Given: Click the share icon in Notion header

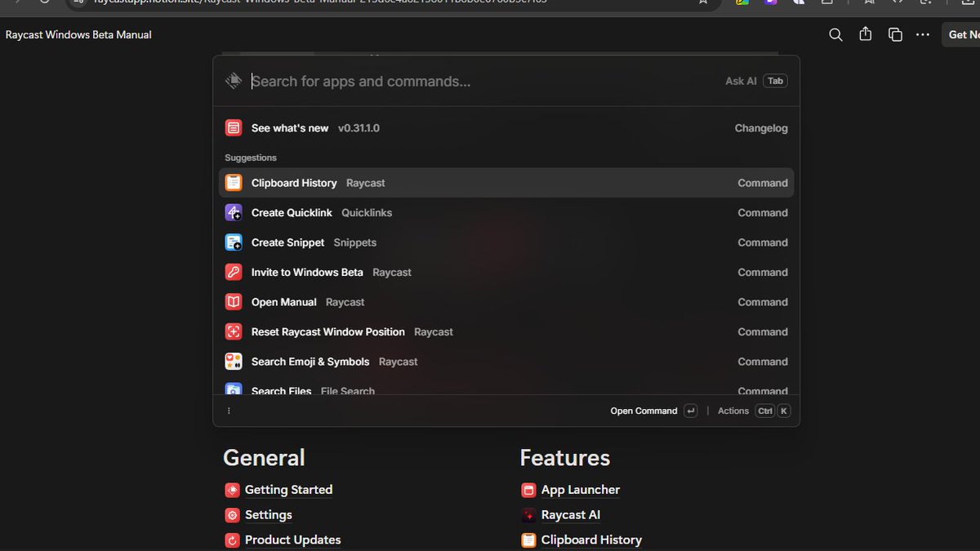Looking at the screenshot, I should pyautogui.click(x=866, y=34).
